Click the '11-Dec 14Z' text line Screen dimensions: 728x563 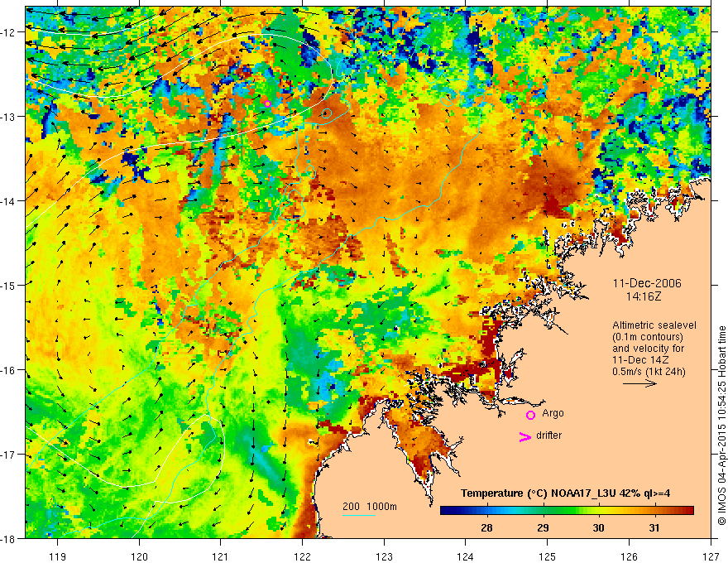pos(641,360)
